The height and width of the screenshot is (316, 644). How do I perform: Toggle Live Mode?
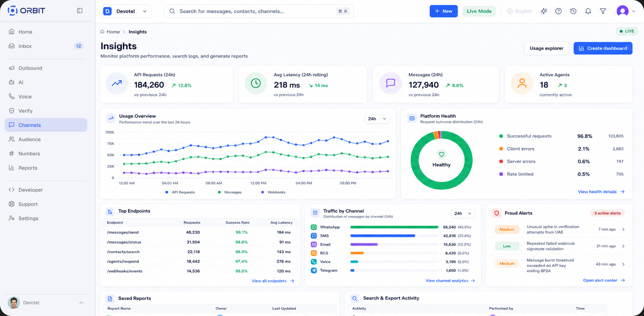(x=479, y=11)
